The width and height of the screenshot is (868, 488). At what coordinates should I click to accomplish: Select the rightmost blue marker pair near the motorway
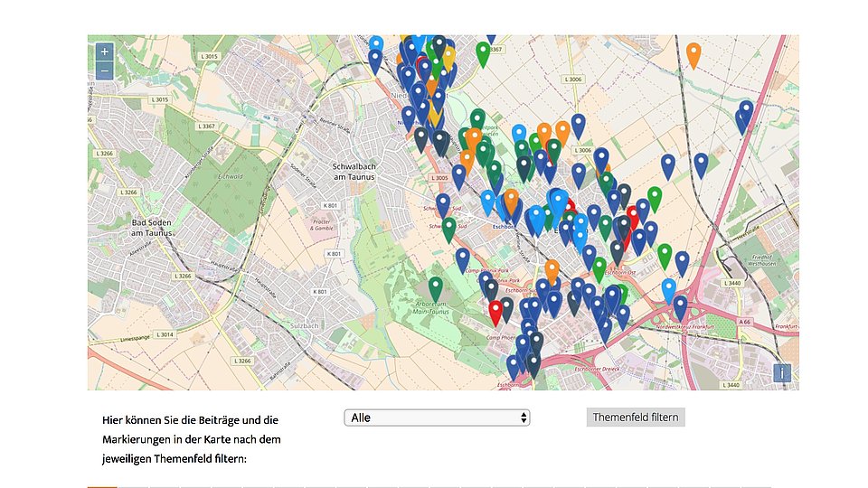[x=744, y=116]
